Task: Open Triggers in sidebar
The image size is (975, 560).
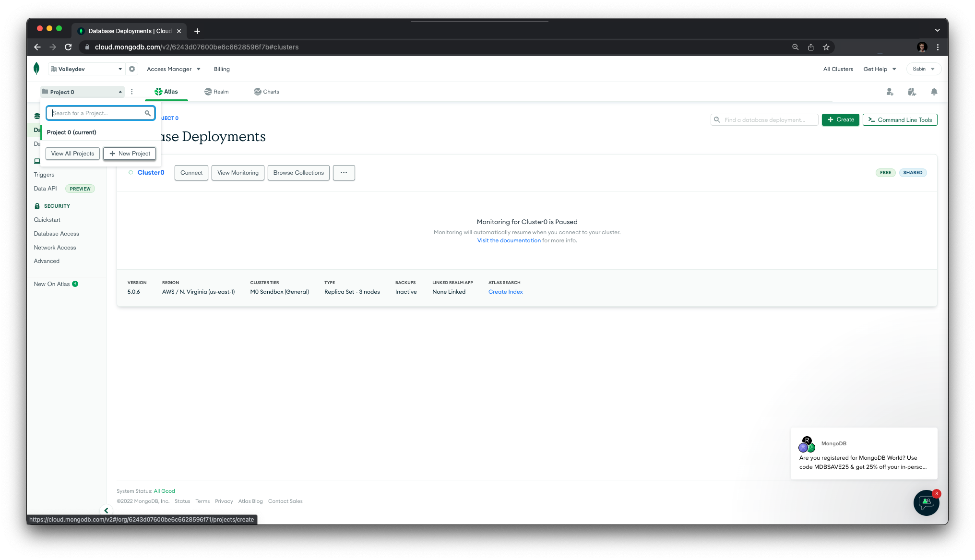Action: point(44,175)
